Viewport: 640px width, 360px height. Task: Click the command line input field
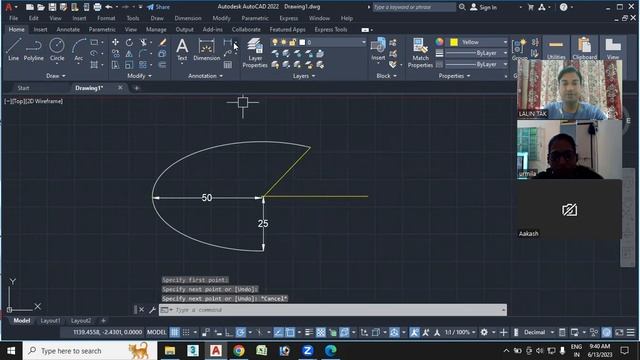tap(333, 310)
